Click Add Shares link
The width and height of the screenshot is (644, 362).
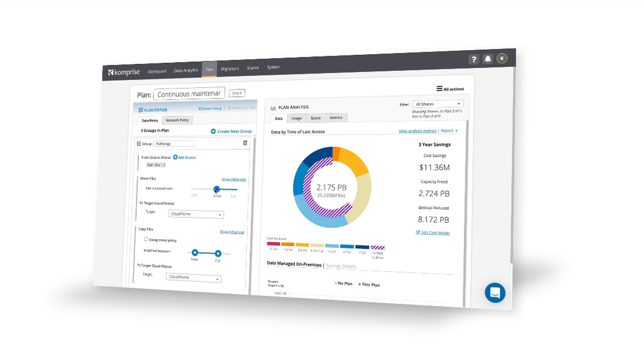tap(187, 157)
